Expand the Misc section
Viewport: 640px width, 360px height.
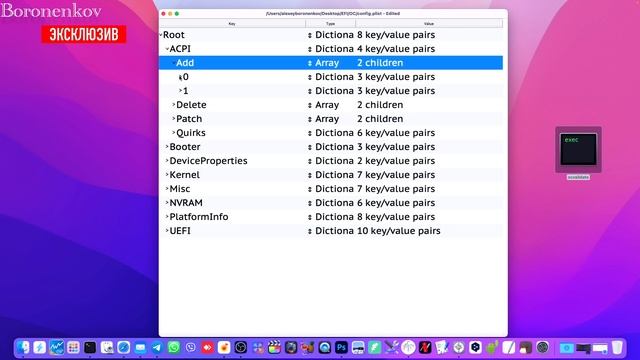click(167, 189)
